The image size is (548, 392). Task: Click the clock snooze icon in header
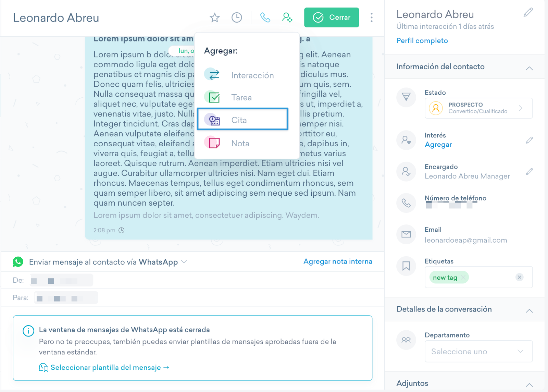click(237, 17)
